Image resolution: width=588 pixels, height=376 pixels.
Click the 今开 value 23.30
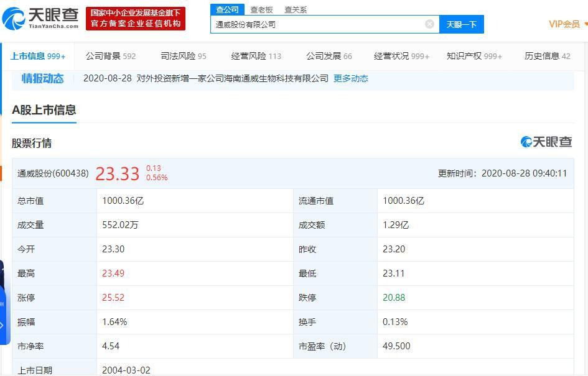point(113,249)
